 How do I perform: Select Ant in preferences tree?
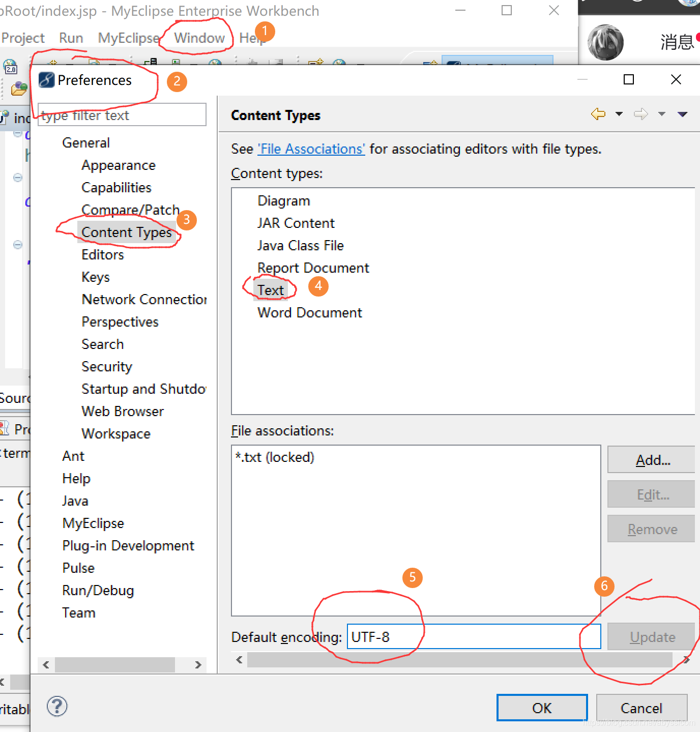tap(73, 456)
